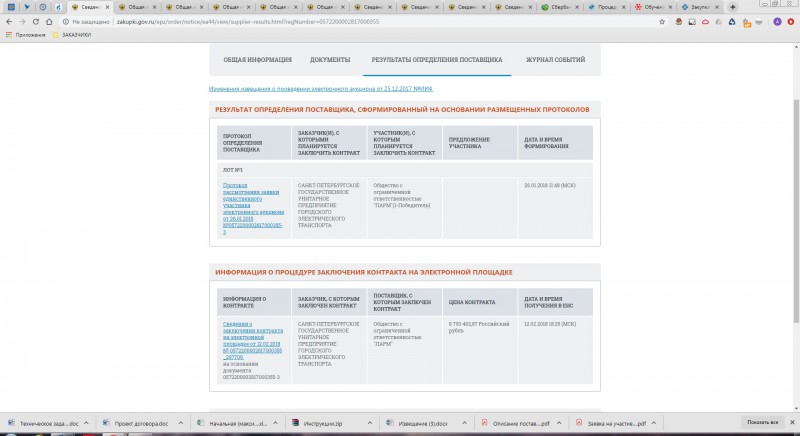Switch to the fourth pinned tab
The width and height of the screenshot is (800, 436).
[x=58, y=7]
